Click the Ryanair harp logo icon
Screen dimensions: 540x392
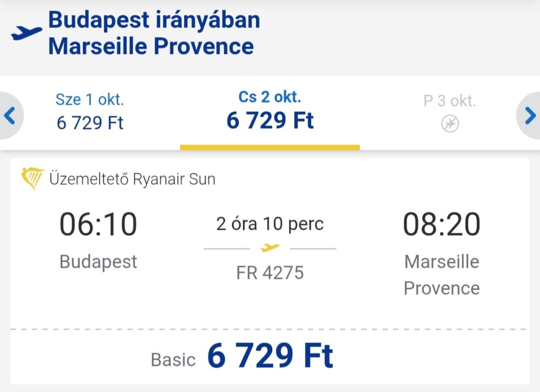pyautogui.click(x=33, y=179)
